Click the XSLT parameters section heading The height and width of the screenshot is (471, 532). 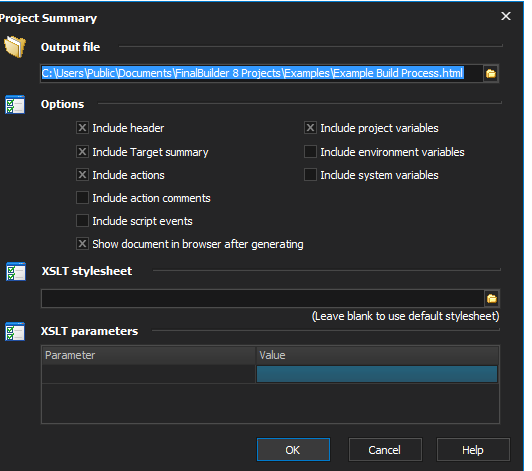click(90, 331)
